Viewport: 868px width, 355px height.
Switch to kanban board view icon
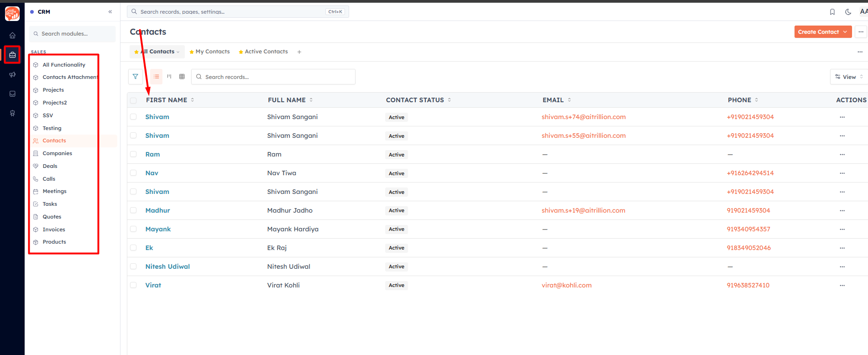coord(169,77)
